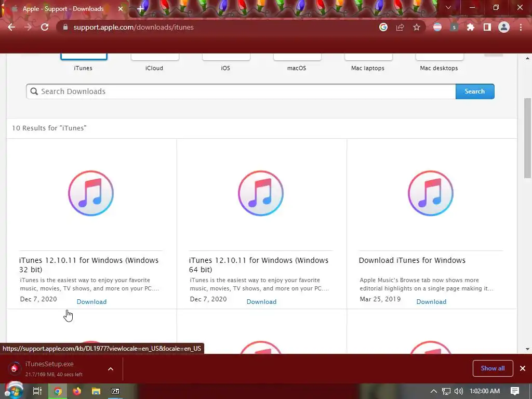Open a new browser tab
This screenshot has width=532, height=399.
tap(140, 9)
